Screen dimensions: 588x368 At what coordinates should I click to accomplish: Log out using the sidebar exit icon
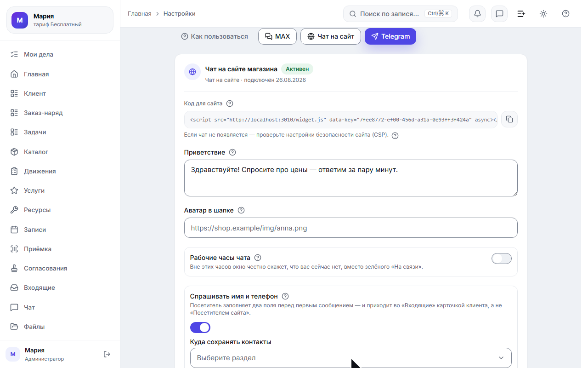tap(107, 354)
